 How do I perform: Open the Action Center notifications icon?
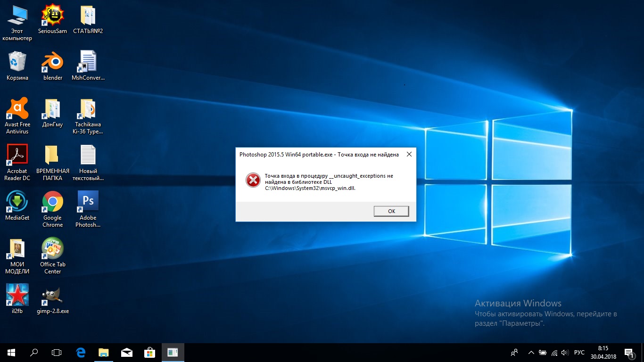pos(629,353)
